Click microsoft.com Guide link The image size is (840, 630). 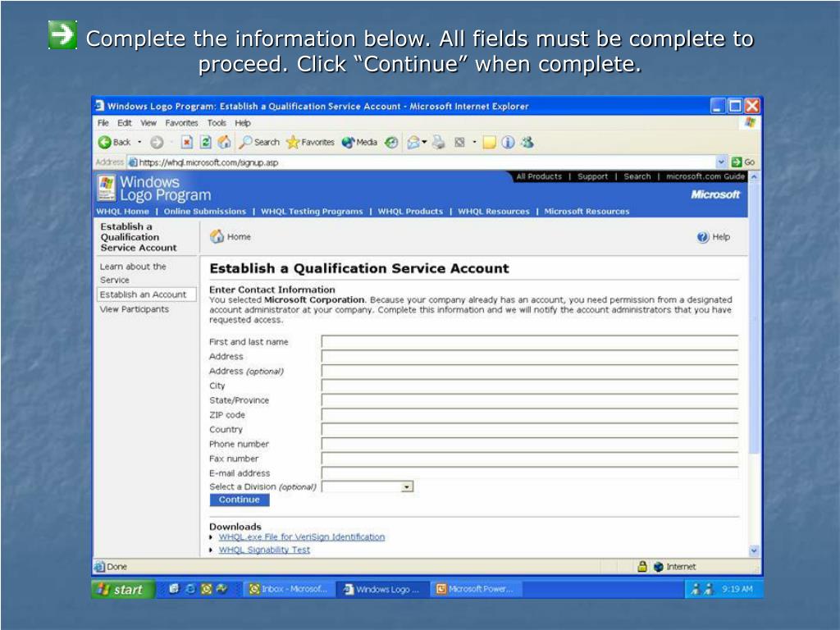[x=705, y=176]
